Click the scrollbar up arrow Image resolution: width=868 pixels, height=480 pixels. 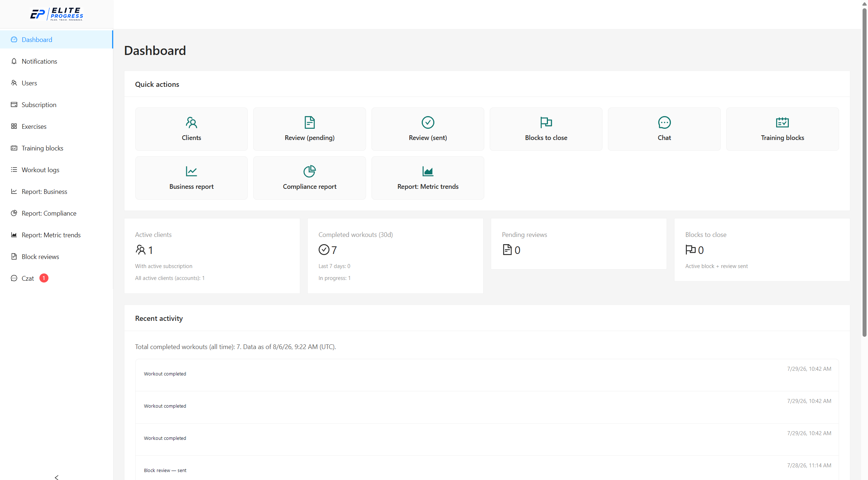click(864, 4)
